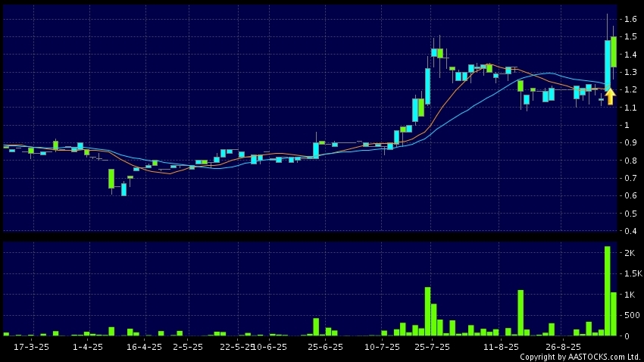Select the volume spike bar near 11-8-25
Screen dimensions: 644x362
(521, 313)
